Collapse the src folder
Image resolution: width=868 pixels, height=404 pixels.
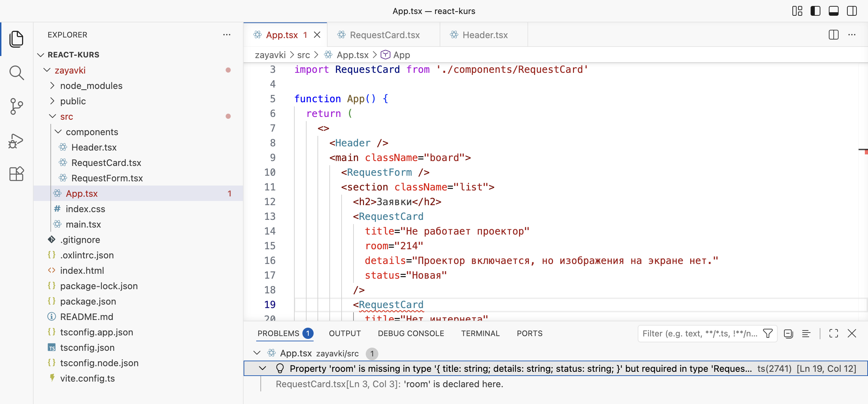tap(52, 116)
